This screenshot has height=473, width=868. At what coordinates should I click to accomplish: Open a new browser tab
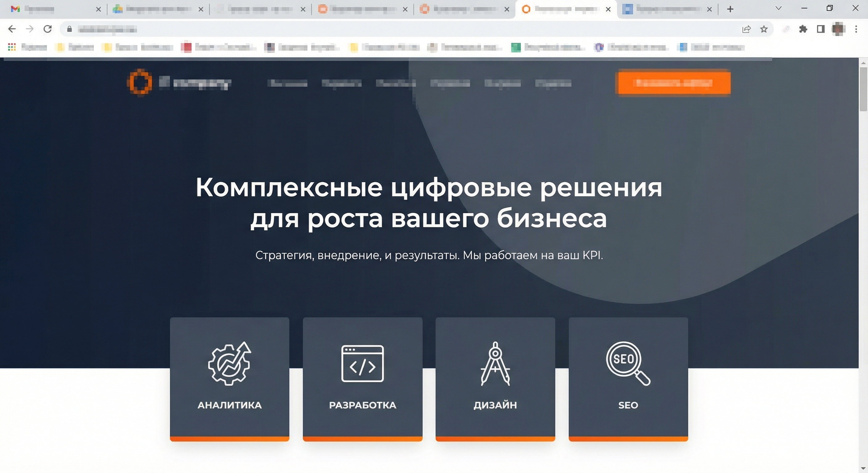(730, 9)
